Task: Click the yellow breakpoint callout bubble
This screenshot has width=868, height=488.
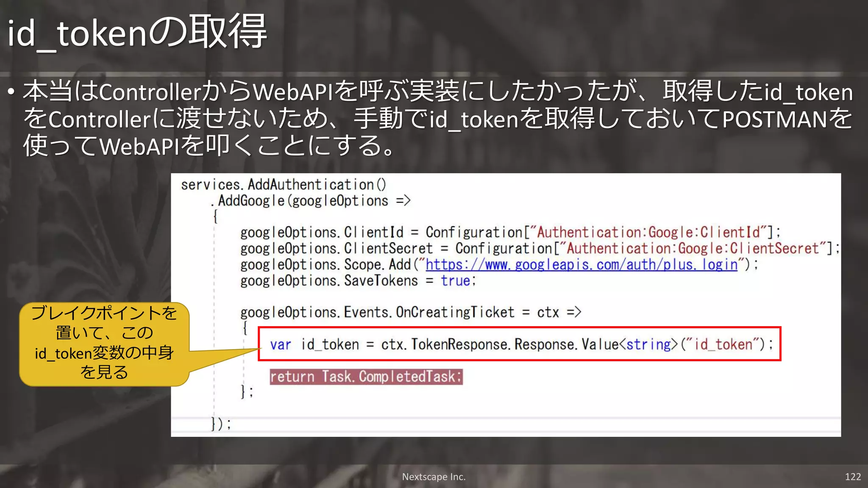Action: [104, 344]
